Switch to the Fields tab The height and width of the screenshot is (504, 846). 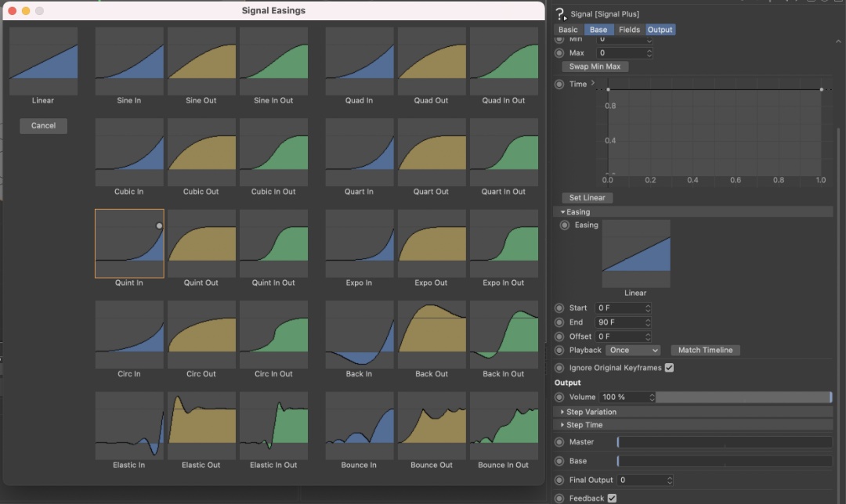pyautogui.click(x=629, y=30)
